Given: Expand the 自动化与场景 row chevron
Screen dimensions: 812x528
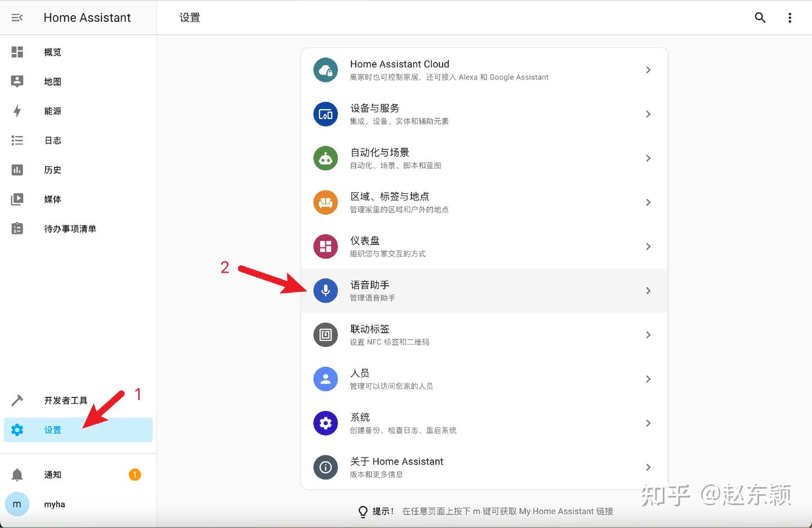Looking at the screenshot, I should click(648, 158).
